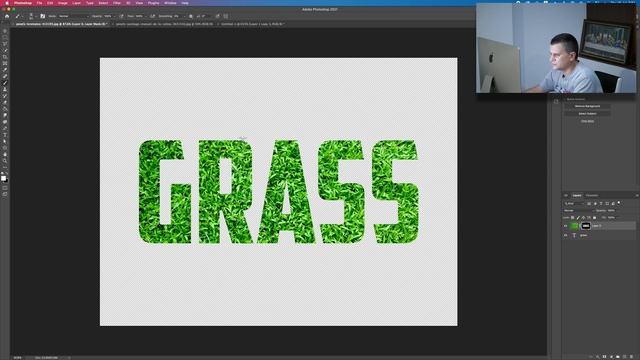Click the Remove Background button
Screen dimensions: 640x360
pos(587,106)
